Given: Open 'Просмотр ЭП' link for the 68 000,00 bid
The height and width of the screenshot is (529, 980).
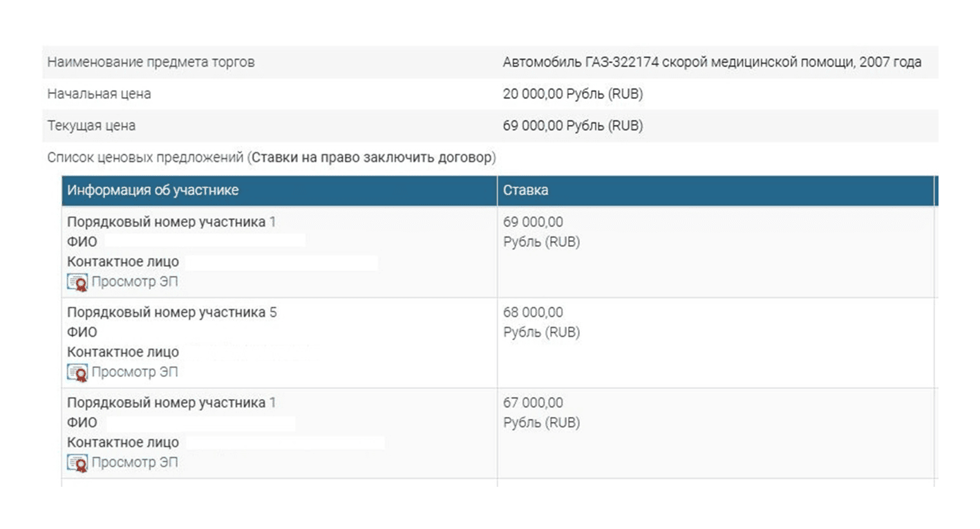Looking at the screenshot, I should tap(135, 372).
